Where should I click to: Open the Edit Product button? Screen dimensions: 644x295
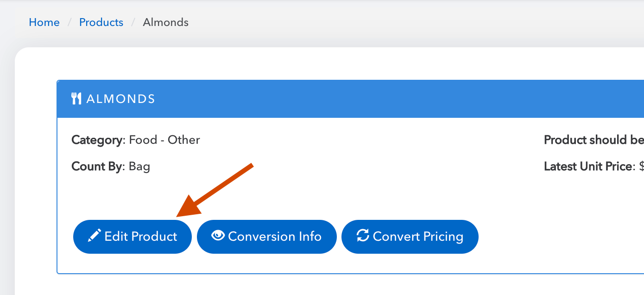click(133, 237)
